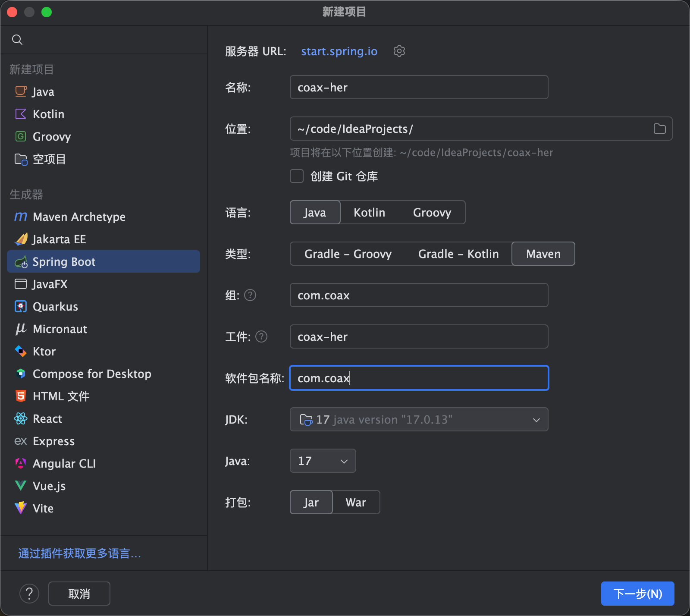
Task: Click the 下一步(N) next button
Action: tap(638, 594)
